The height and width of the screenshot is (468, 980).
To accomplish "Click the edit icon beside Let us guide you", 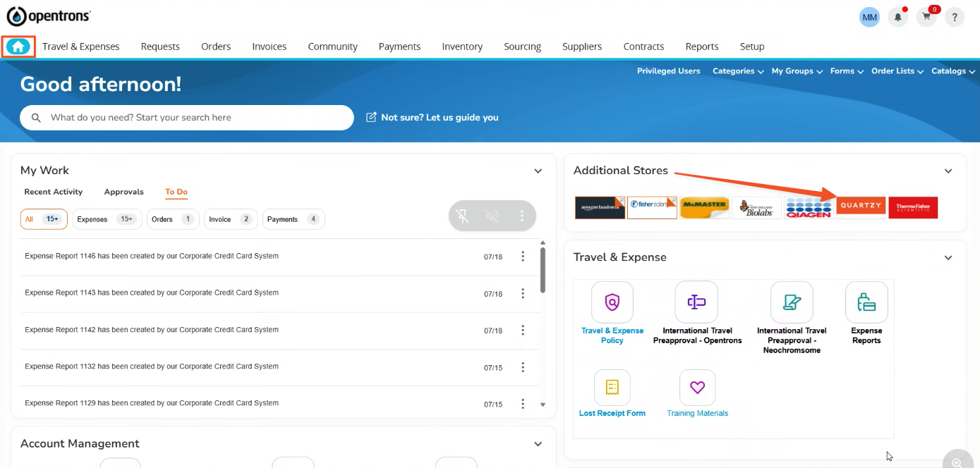I will click(371, 118).
